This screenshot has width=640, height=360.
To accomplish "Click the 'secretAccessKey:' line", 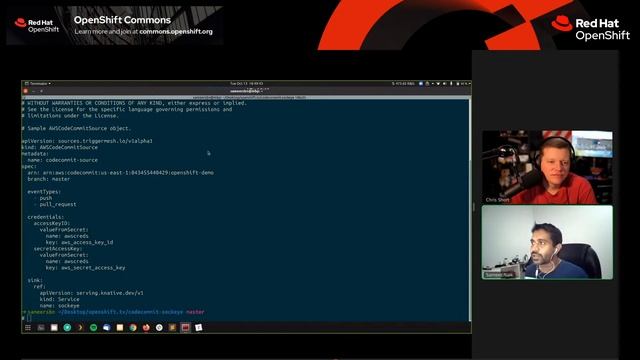I will (58, 249).
